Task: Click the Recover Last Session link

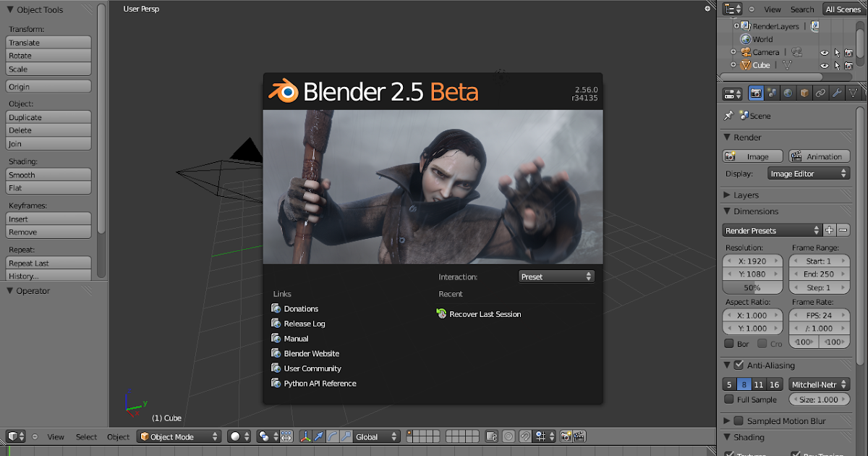Action: click(485, 313)
